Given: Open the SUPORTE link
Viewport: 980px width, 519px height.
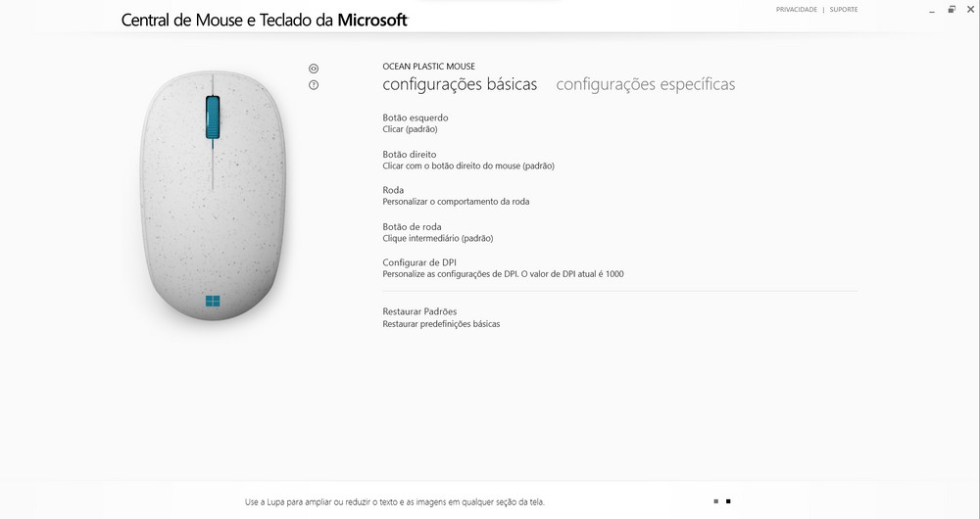Looking at the screenshot, I should [844, 10].
